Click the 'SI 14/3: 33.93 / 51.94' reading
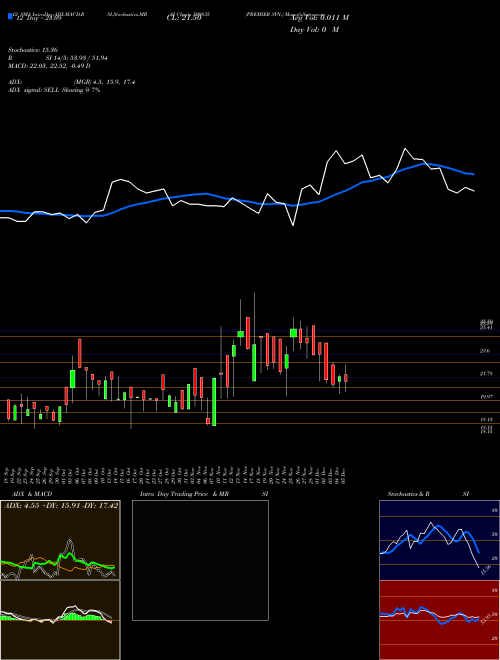The image size is (500, 660). click(77, 58)
